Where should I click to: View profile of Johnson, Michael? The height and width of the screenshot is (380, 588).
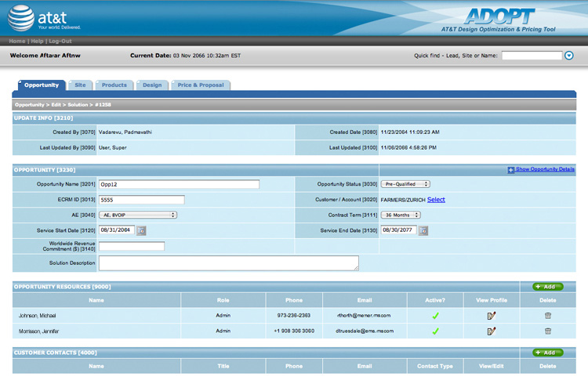tap(492, 316)
